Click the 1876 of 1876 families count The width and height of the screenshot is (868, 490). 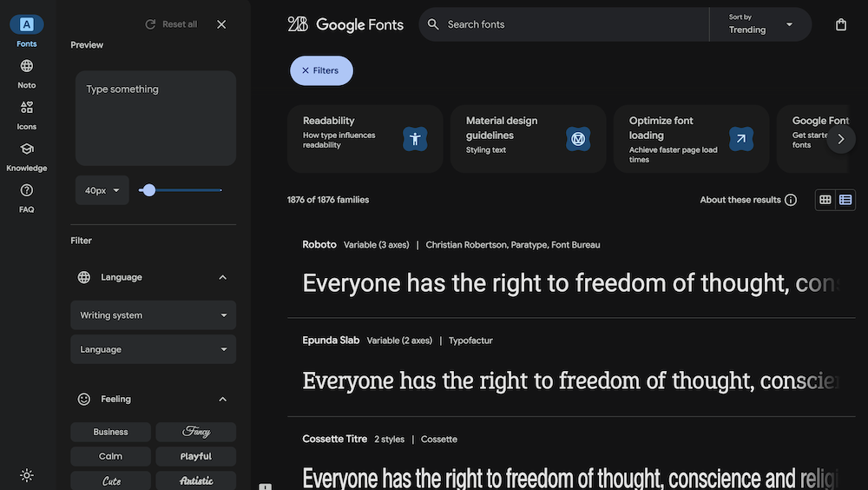328,200
